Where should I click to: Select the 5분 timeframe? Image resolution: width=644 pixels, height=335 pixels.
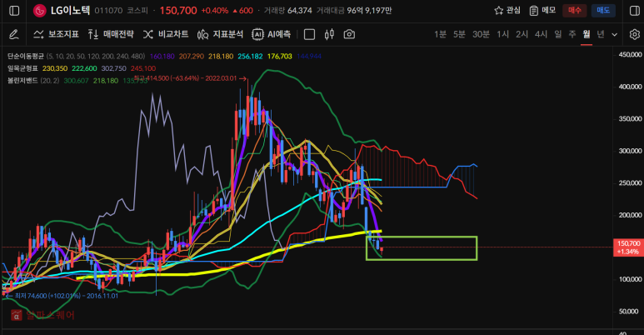(x=459, y=34)
